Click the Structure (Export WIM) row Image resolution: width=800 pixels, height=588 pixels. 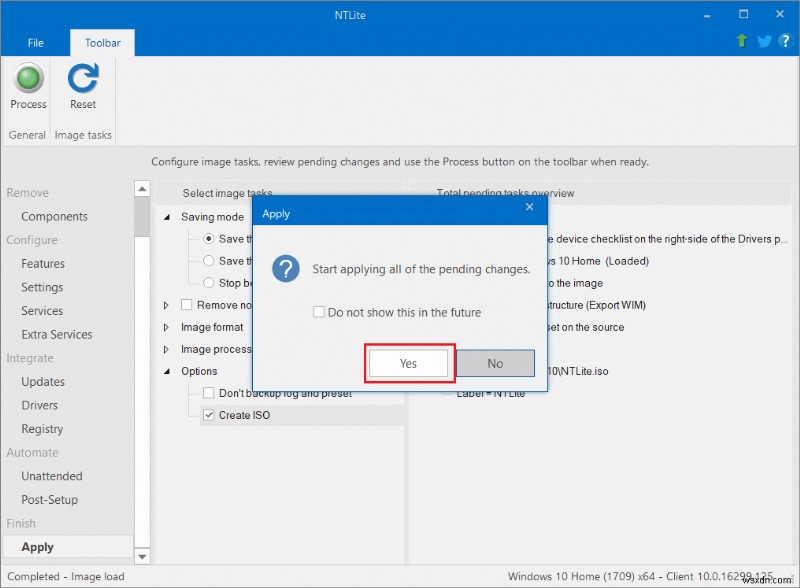point(596,305)
